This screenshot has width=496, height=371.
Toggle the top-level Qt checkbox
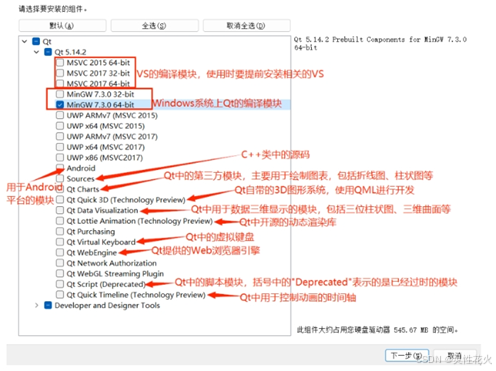(36, 41)
